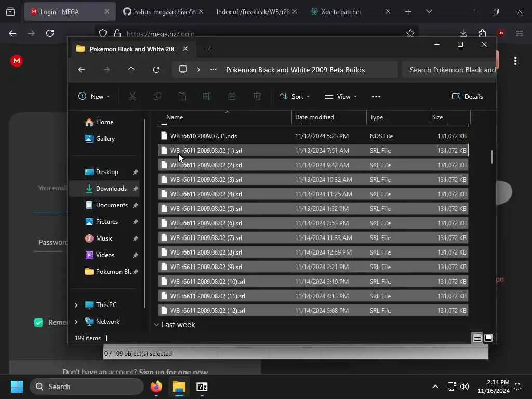Open the See more ellipsis in toolbar
This screenshot has height=399, width=532.
pyautogui.click(x=376, y=96)
